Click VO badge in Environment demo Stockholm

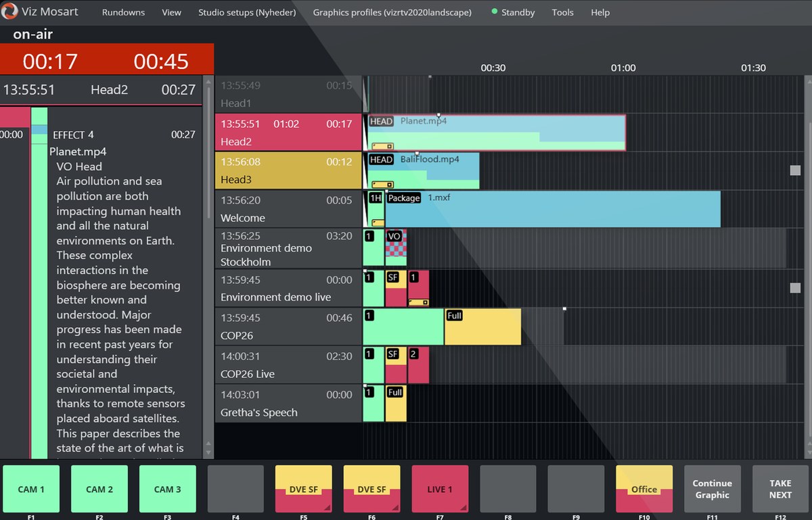pos(394,236)
